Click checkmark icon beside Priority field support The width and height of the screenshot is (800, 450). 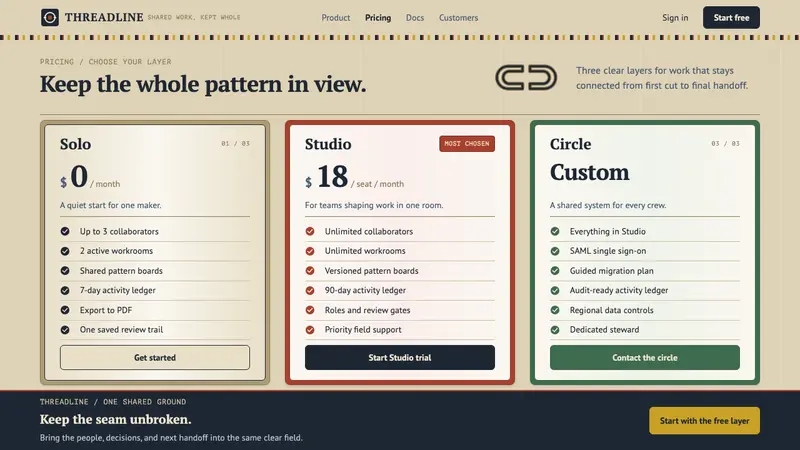(310, 330)
